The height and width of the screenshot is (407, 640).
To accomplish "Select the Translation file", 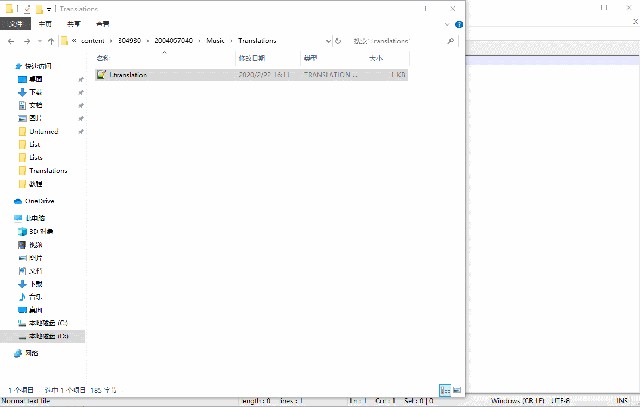I will [127, 74].
